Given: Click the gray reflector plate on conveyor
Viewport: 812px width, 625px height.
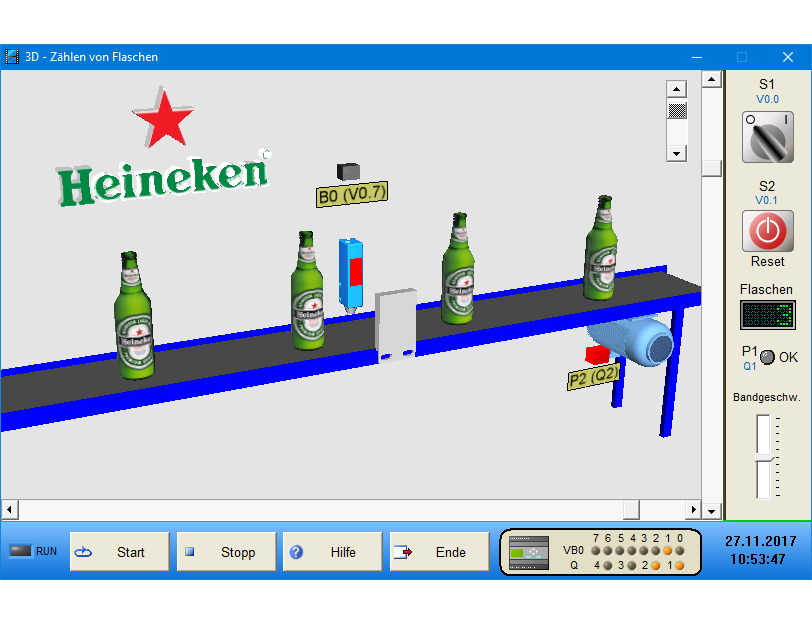Looking at the screenshot, I should point(396,326).
